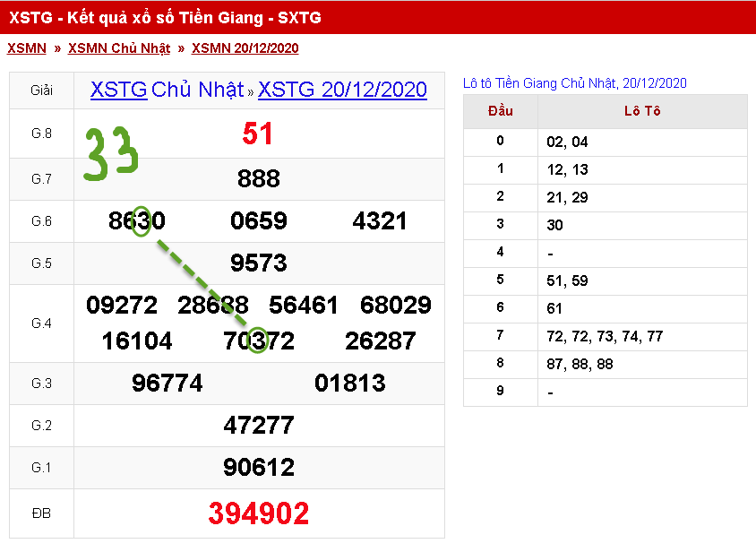
Task: Click the G.8 row label
Action: 41,134
